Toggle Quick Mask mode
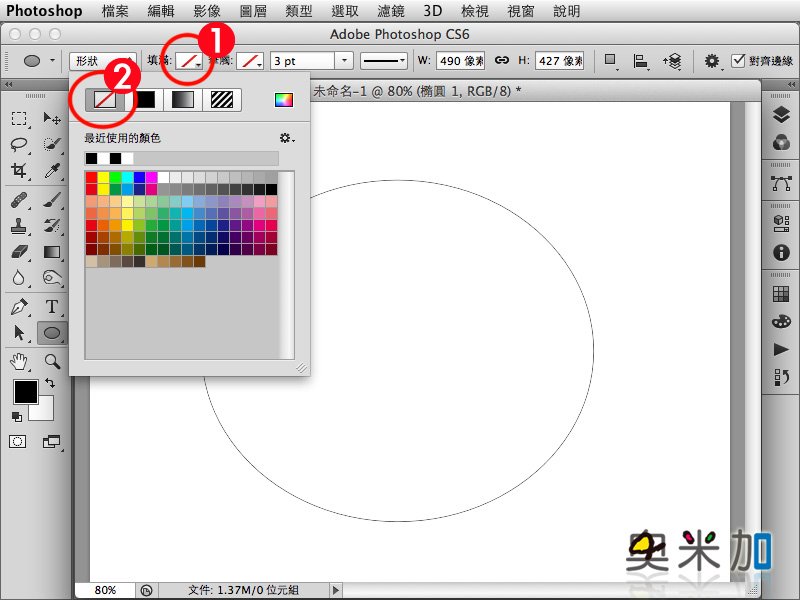 pos(17,441)
